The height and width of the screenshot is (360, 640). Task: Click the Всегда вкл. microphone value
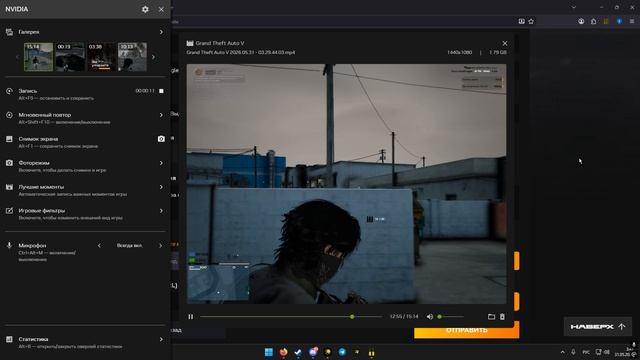(129, 245)
